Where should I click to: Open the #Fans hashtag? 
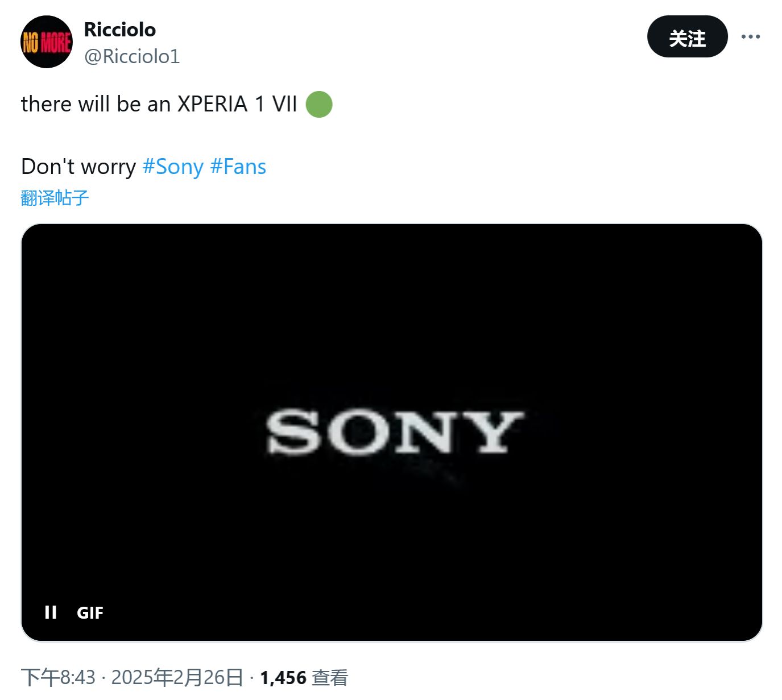238,167
